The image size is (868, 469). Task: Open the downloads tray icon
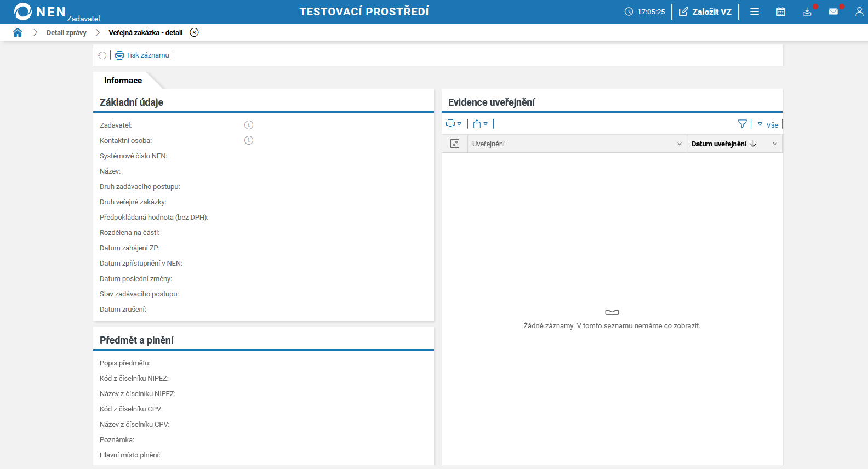(807, 12)
